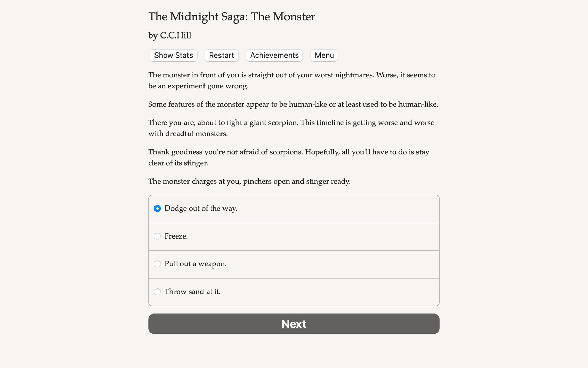Choose the 'Freeze.' radio button
This screenshot has height=368, width=588.
(157, 236)
